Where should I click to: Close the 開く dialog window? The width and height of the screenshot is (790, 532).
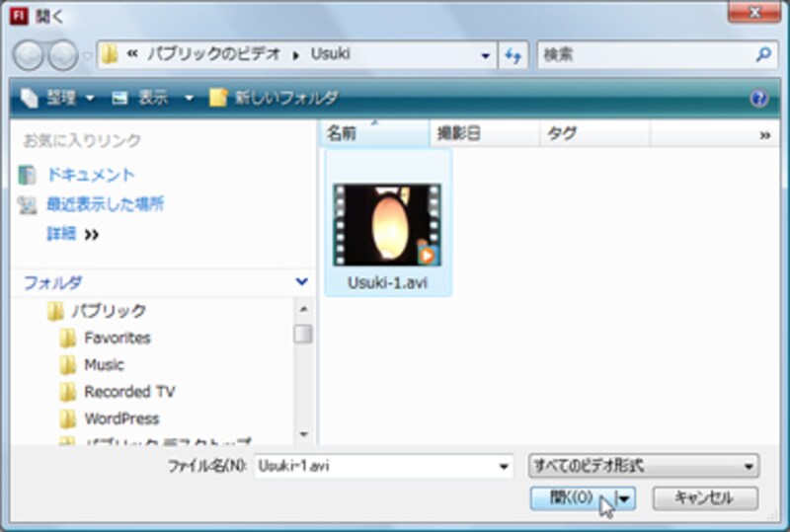pos(754,13)
